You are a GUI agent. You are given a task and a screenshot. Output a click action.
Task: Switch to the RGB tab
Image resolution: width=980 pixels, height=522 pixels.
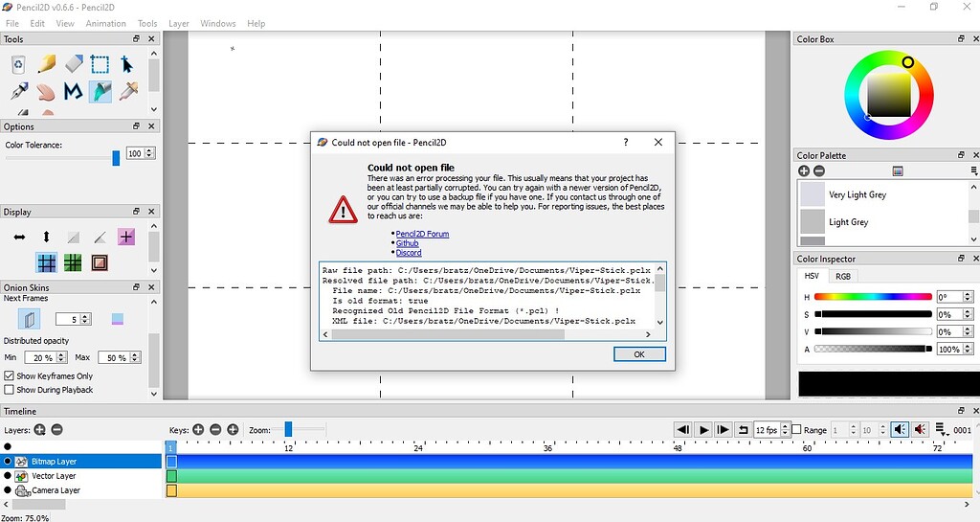point(843,276)
